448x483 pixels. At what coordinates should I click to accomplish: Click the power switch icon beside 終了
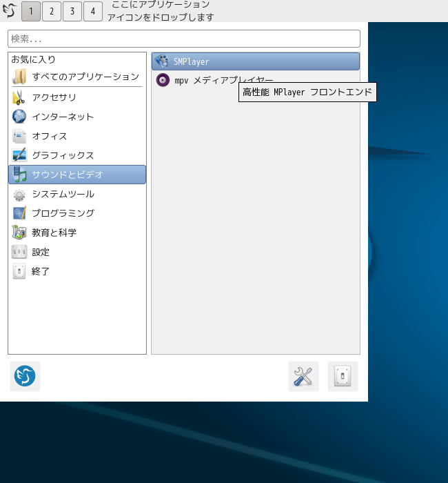tap(19, 271)
